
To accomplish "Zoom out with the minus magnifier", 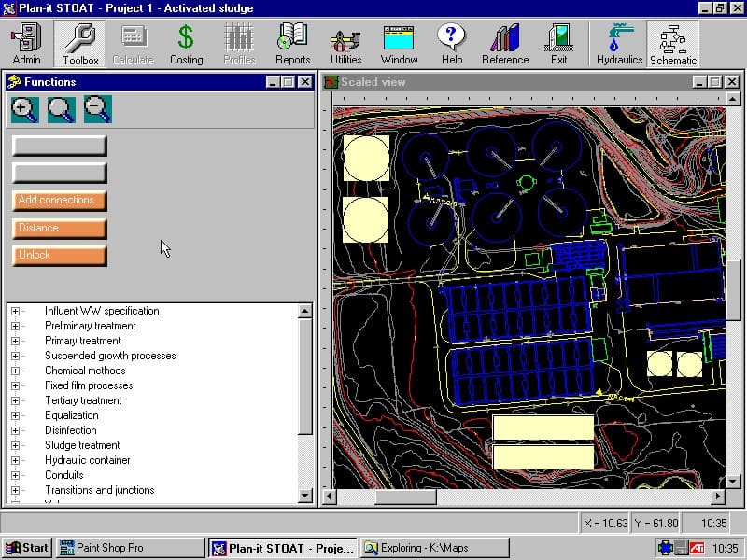I will tap(98, 109).
